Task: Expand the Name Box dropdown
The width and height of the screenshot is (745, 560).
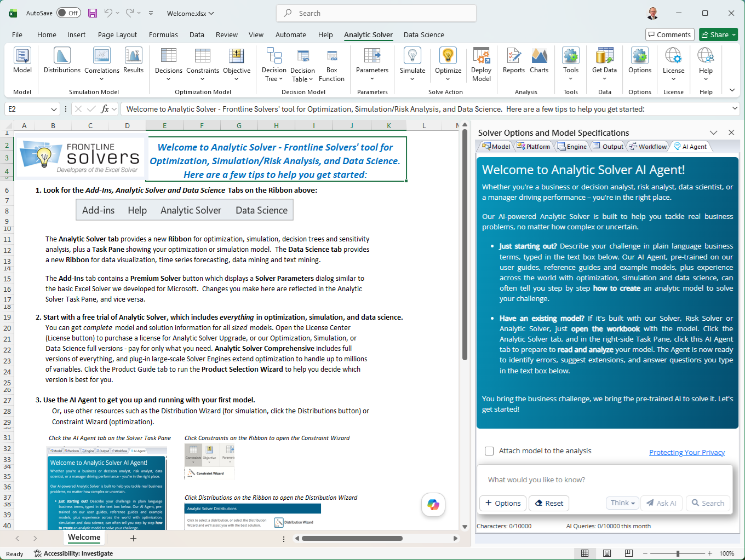Action: click(54, 109)
